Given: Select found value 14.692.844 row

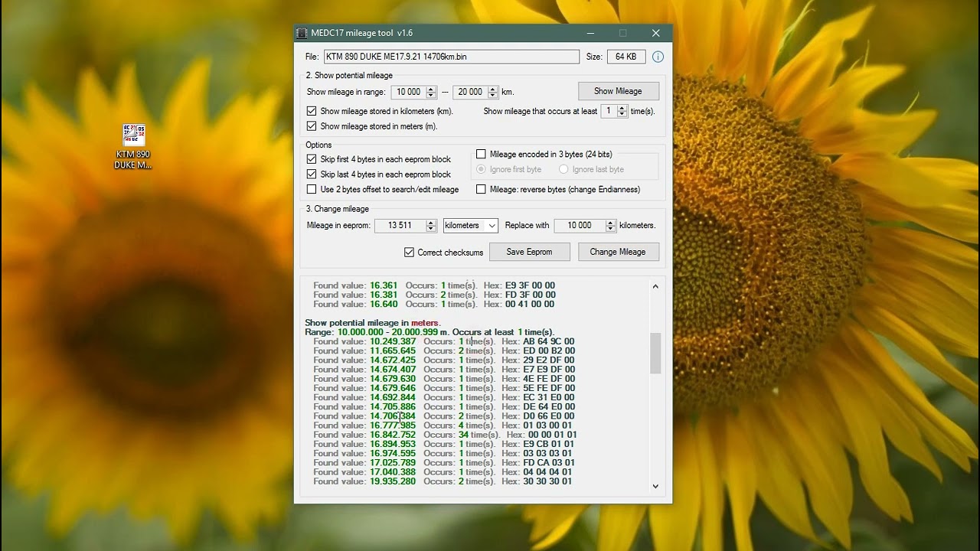Looking at the screenshot, I should [x=444, y=397].
